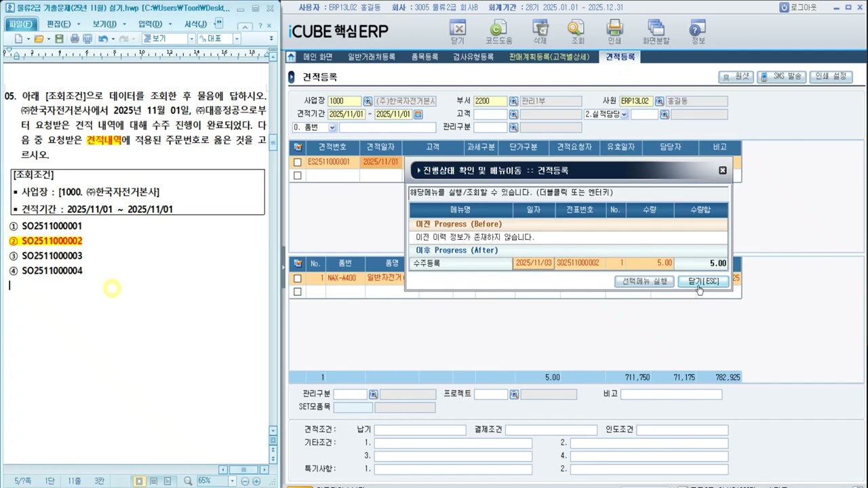Open the 견적기간 calendar picker icon
Image resolution: width=868 pixels, height=488 pixels.
click(x=418, y=115)
